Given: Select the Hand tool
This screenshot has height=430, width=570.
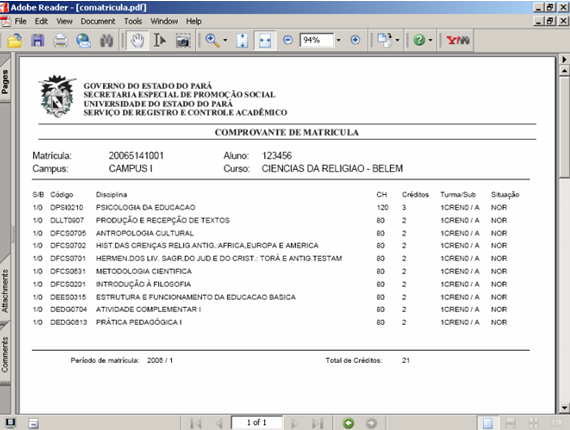Looking at the screenshot, I should (137, 40).
